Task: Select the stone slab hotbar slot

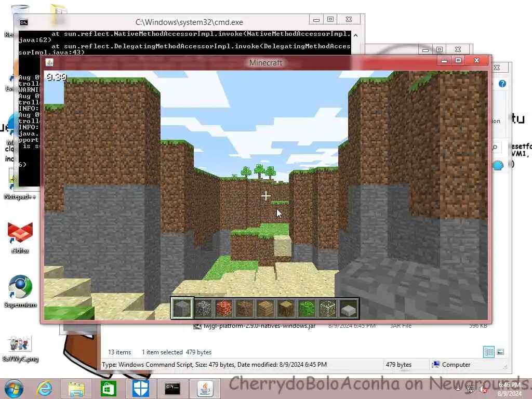Action: 349,308
